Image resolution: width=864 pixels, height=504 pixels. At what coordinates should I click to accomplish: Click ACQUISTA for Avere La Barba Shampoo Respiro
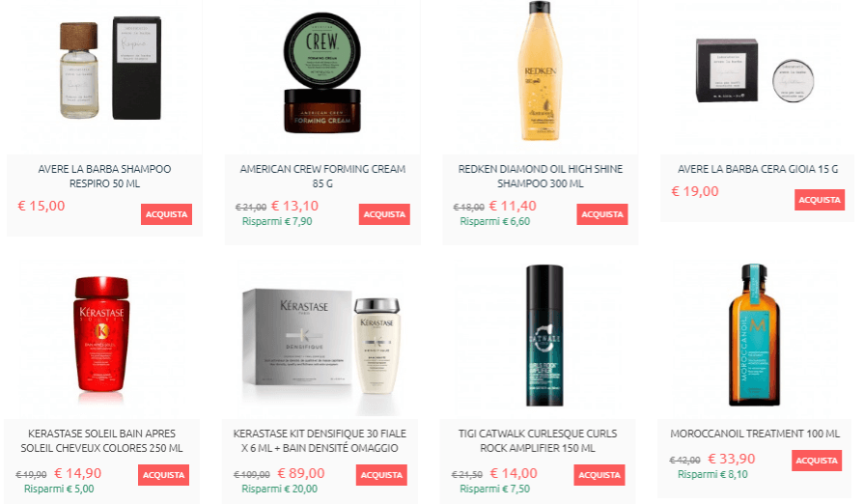(x=166, y=214)
